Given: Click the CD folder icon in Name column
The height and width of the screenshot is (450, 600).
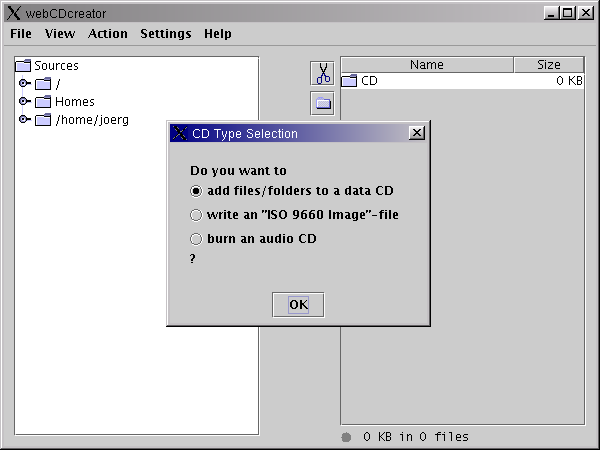Looking at the screenshot, I should tap(349, 81).
